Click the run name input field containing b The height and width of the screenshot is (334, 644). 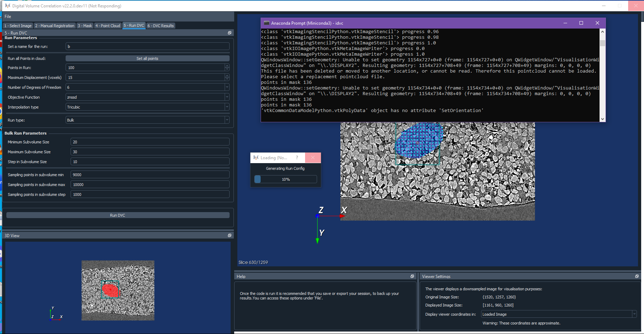147,46
